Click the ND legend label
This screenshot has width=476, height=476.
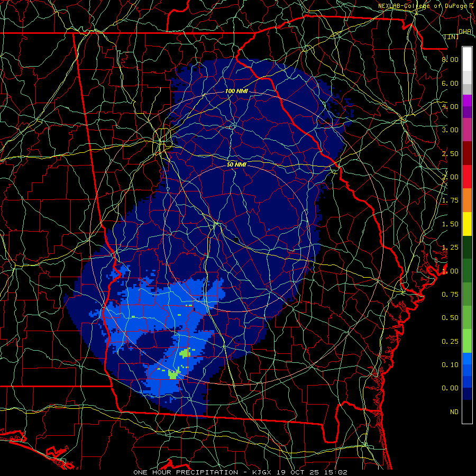click(x=454, y=412)
